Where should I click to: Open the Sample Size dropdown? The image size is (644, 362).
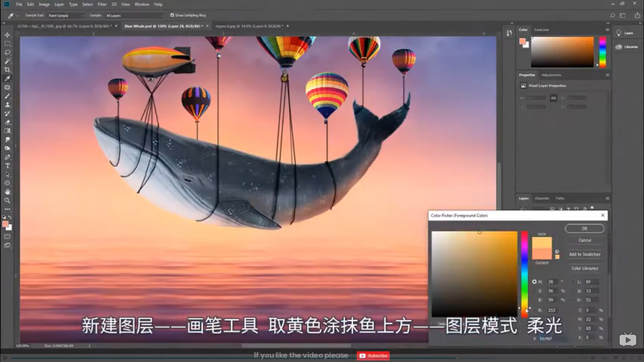point(67,16)
